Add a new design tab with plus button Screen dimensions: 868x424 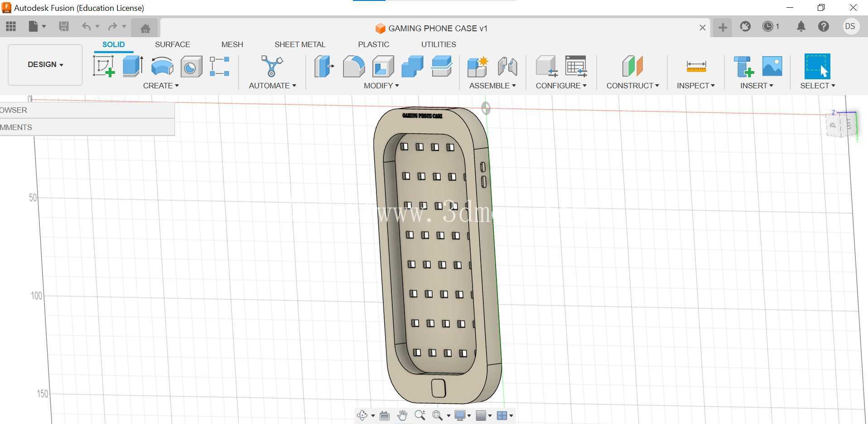coord(723,28)
